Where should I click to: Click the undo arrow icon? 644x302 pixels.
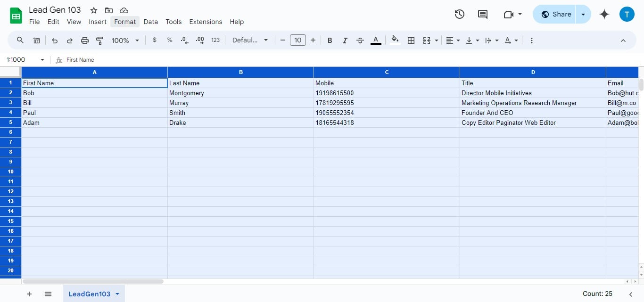[x=55, y=41]
